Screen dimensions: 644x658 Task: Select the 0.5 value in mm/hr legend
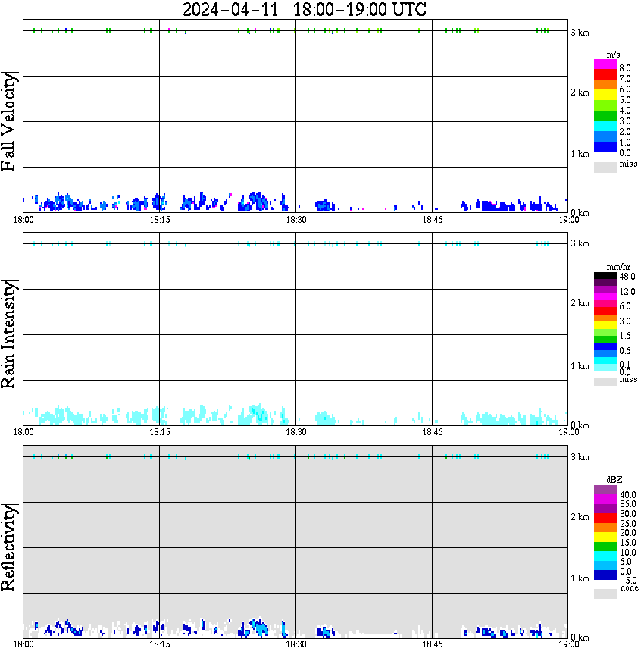[x=625, y=350]
